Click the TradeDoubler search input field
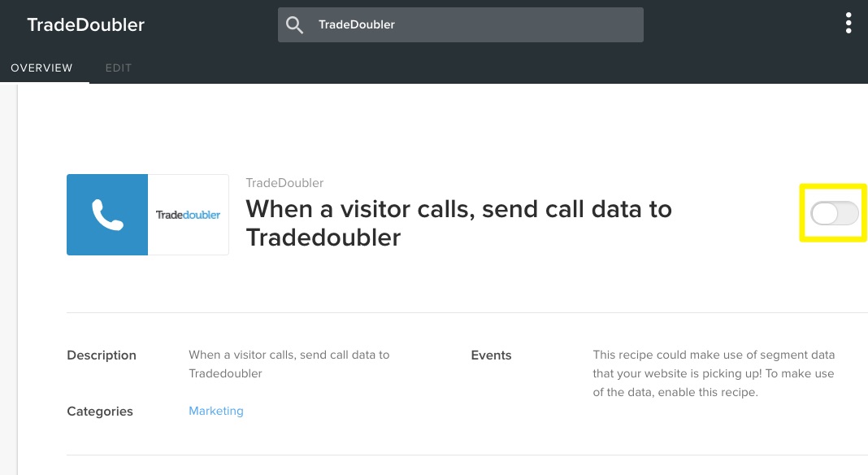This screenshot has width=868, height=475. 461,24
